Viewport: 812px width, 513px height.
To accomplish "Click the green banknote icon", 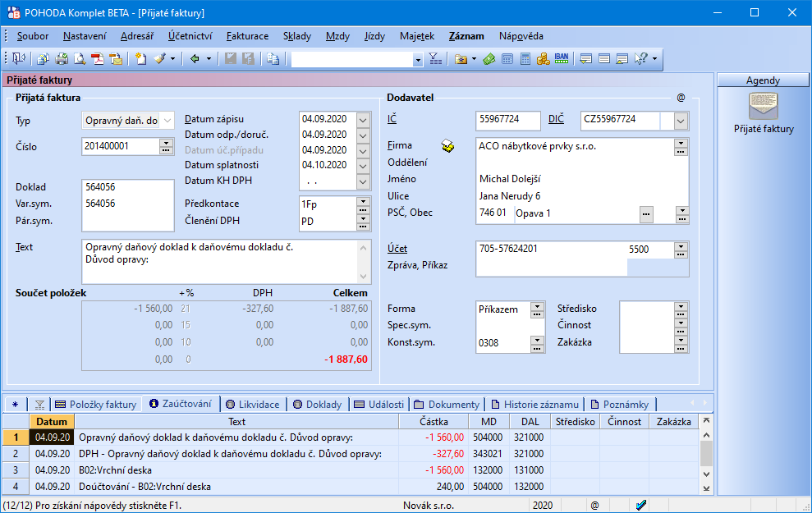I will pyautogui.click(x=489, y=59).
